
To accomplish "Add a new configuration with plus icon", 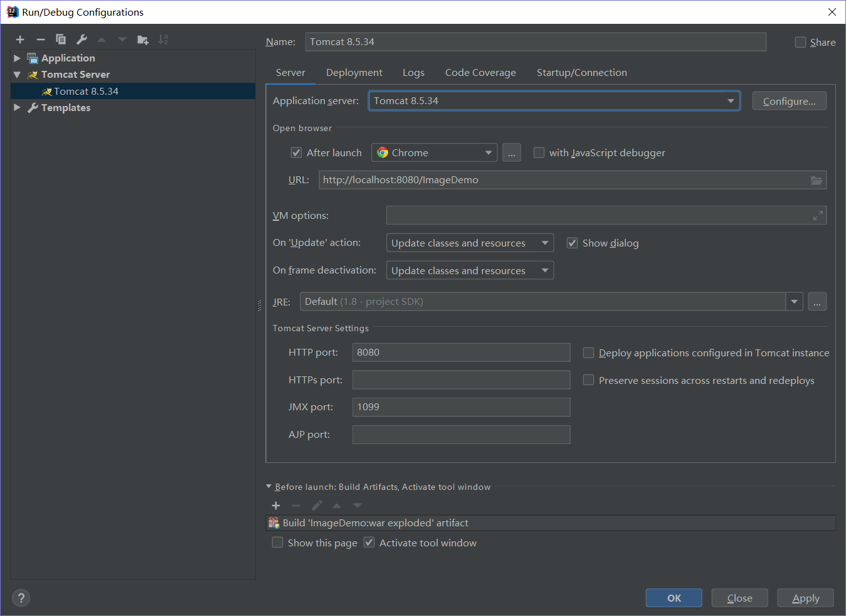I will pos(20,40).
